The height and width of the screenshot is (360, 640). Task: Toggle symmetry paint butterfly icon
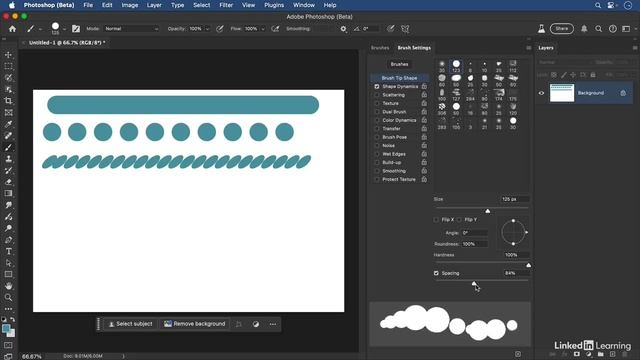[405, 29]
